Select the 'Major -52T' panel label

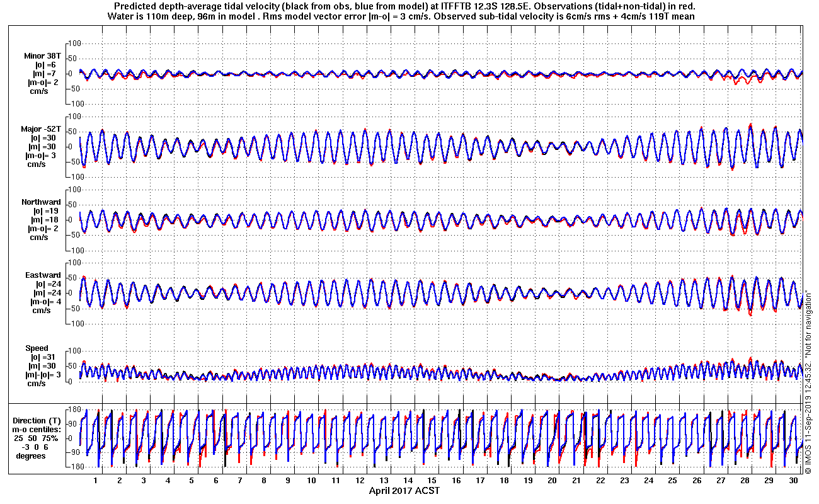[x=41, y=129]
